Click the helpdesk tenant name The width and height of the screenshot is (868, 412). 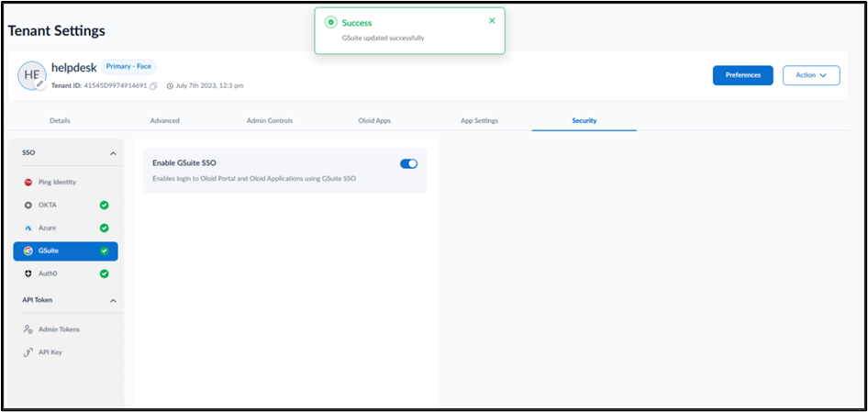74,68
